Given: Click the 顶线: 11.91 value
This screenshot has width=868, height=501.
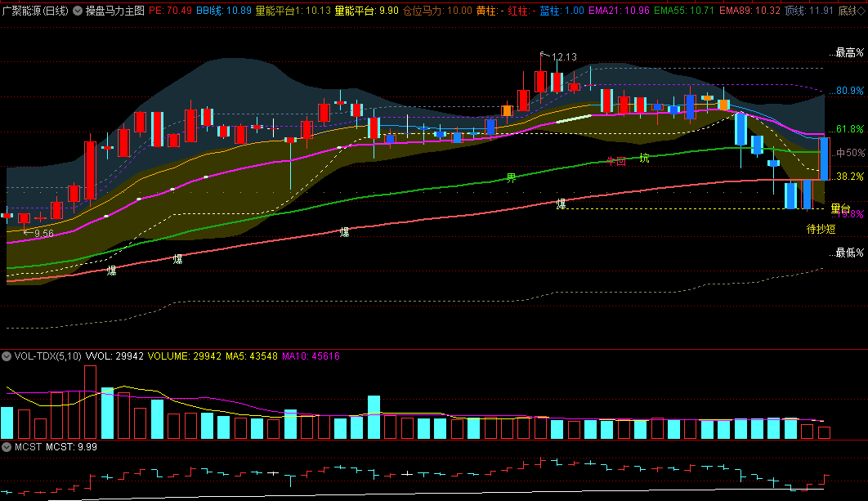Looking at the screenshot, I should point(809,11).
